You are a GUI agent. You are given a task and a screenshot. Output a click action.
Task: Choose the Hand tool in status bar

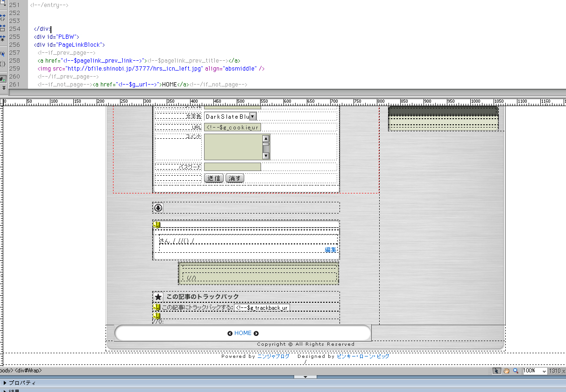(507, 371)
